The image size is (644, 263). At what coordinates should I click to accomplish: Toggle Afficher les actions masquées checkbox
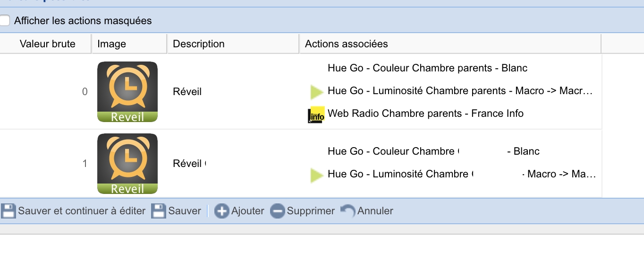(x=4, y=20)
